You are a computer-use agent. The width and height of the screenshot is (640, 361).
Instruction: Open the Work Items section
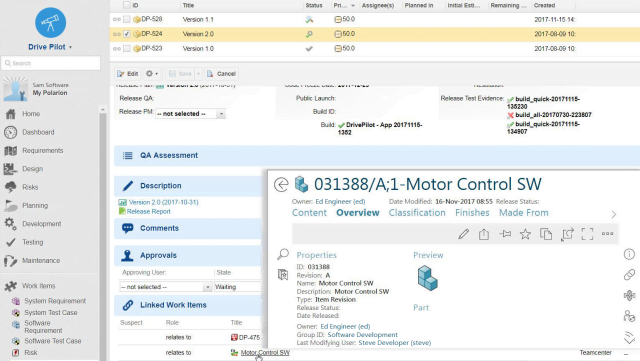pyautogui.click(x=38, y=286)
